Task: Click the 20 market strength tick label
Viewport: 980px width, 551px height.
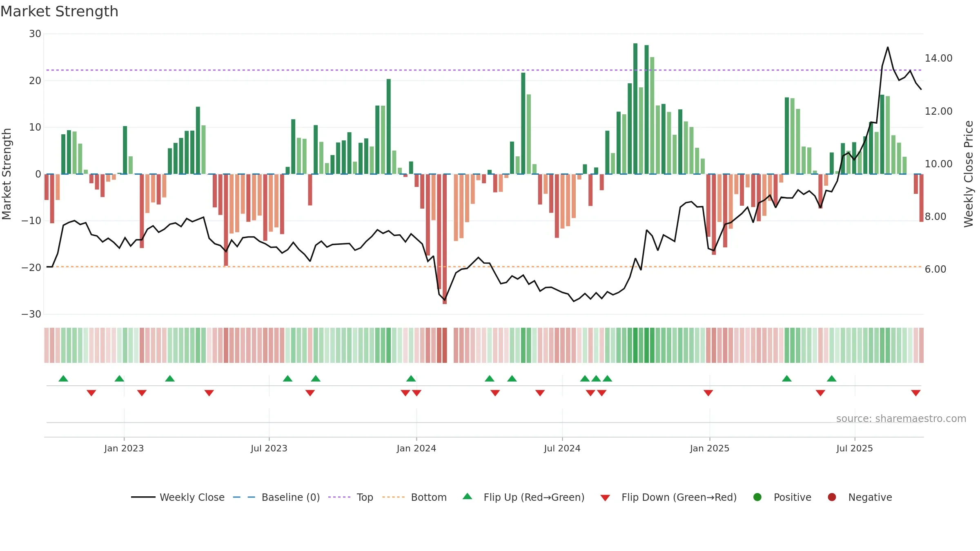Action: click(35, 81)
